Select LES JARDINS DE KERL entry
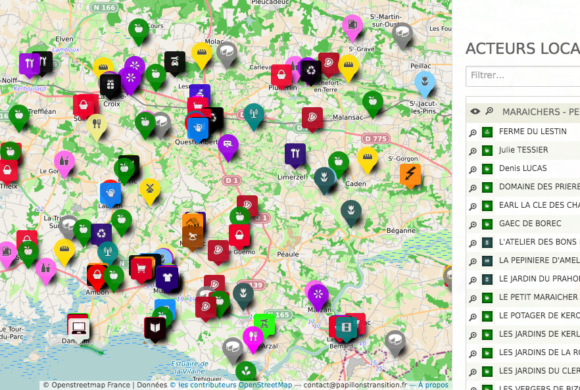Screen dimensions: 580x390 pyautogui.click(x=539, y=334)
